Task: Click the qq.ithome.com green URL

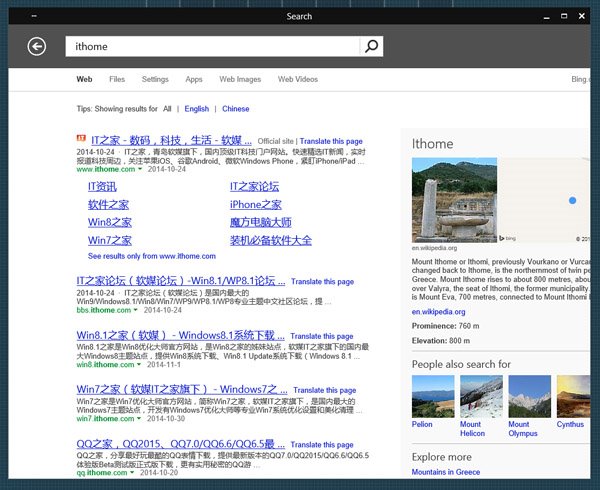Action: click(102, 473)
